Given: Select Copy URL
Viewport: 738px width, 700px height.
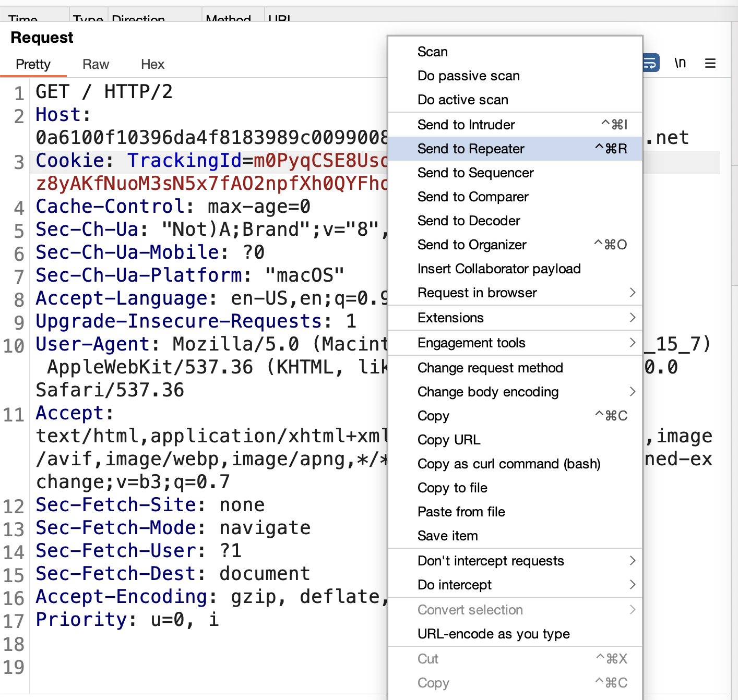Looking at the screenshot, I should point(515,440).
